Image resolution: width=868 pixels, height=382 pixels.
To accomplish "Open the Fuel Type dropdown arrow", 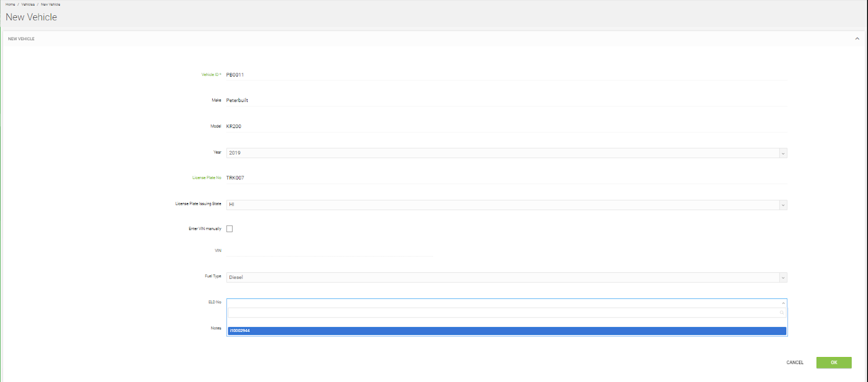I will click(x=783, y=278).
